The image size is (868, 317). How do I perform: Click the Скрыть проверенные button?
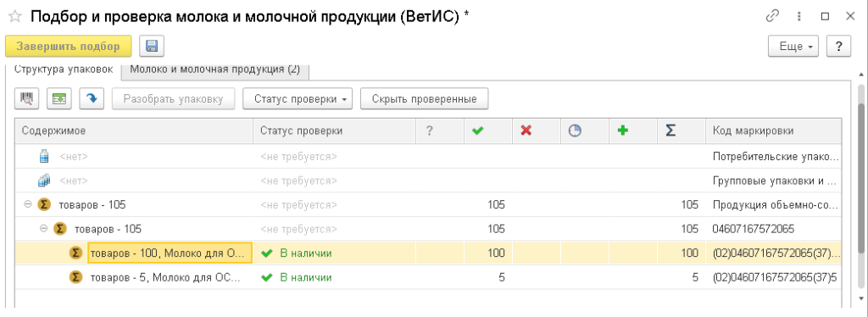click(424, 99)
